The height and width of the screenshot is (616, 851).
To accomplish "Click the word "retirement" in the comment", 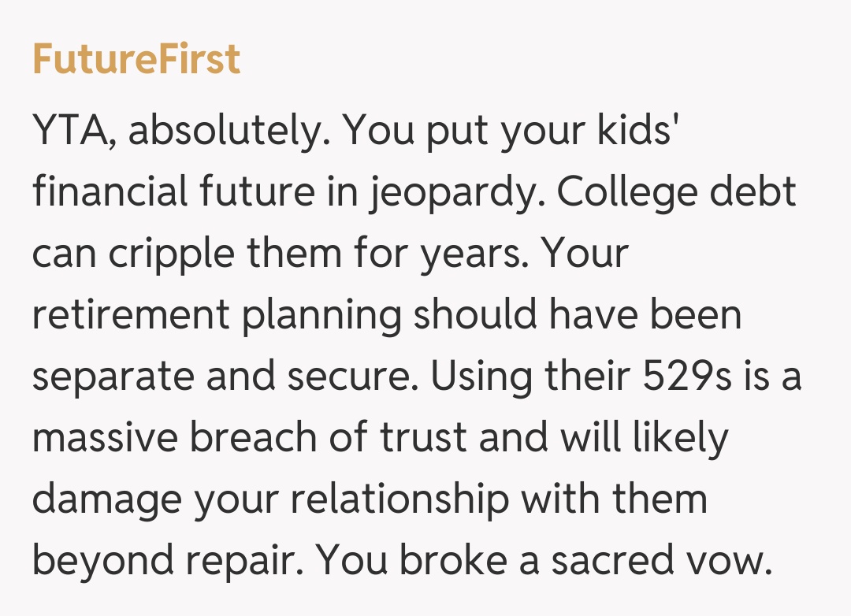I will [x=131, y=315].
